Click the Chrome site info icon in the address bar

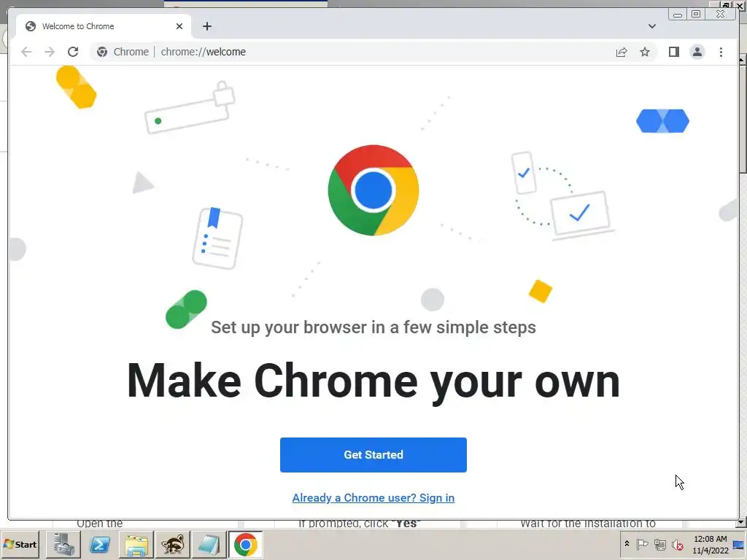click(x=102, y=52)
